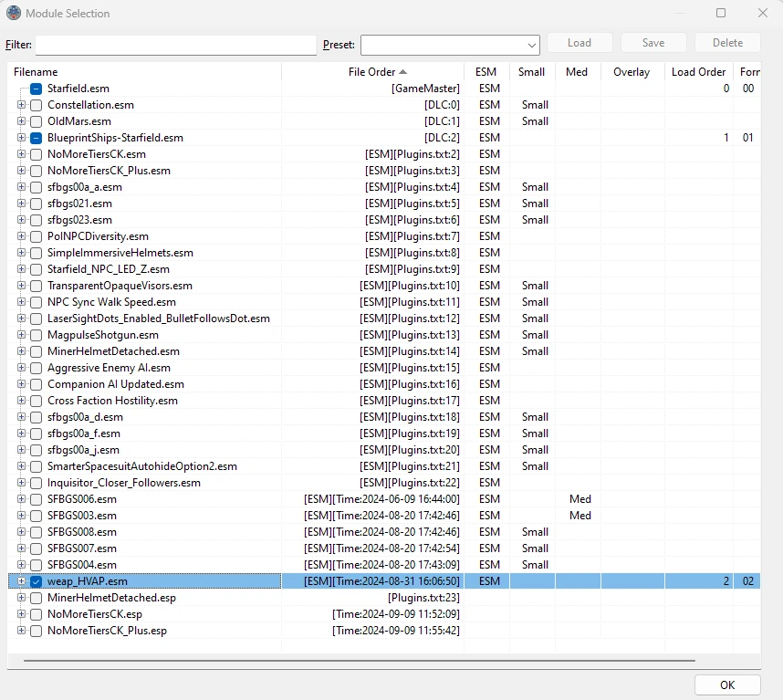
Task: Close the Module Selection window
Action: (x=763, y=13)
